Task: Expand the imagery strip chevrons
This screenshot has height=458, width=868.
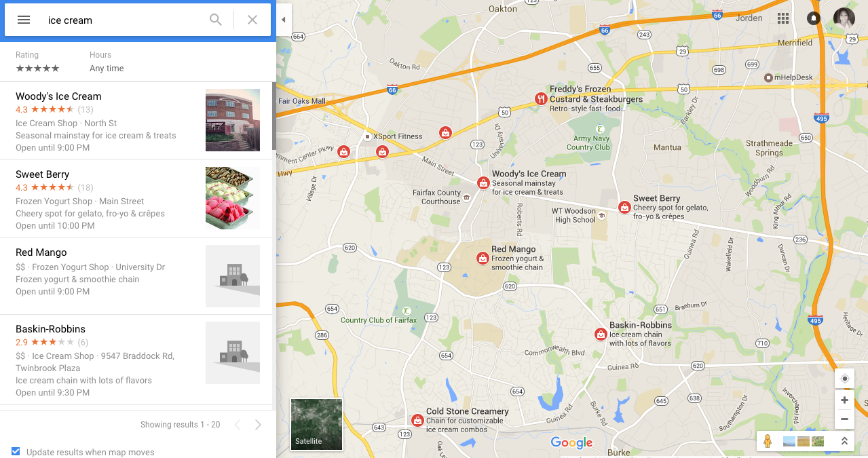Action: (x=844, y=441)
